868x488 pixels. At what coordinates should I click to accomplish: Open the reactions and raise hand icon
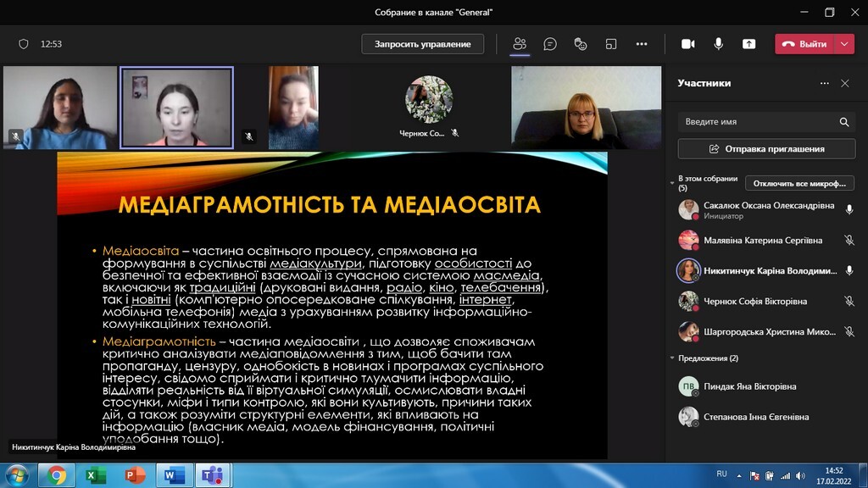(x=581, y=44)
